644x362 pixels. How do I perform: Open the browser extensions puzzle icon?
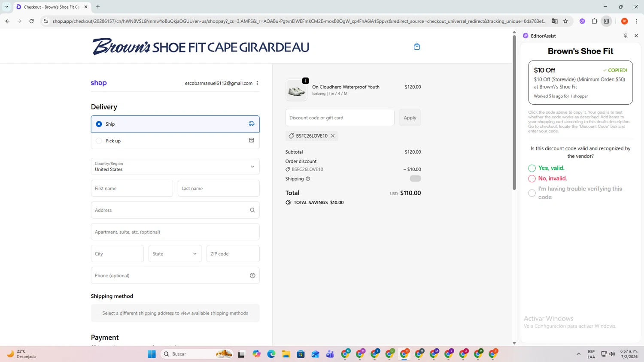point(595,21)
